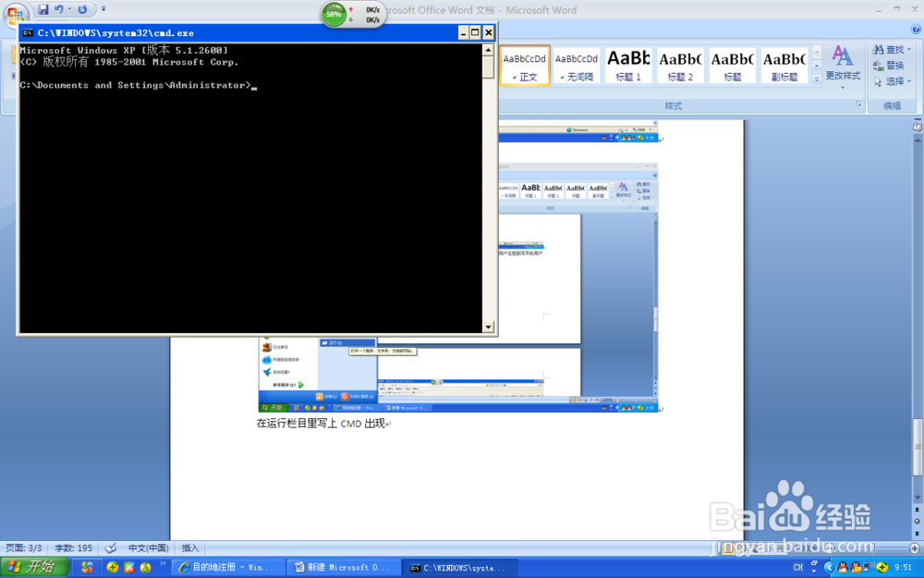Open the Undo history dropdown arrow
The width and height of the screenshot is (924, 578).
coord(69,9)
